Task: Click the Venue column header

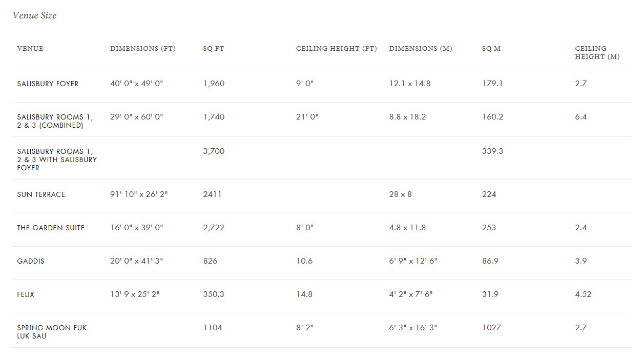Action: [30, 49]
